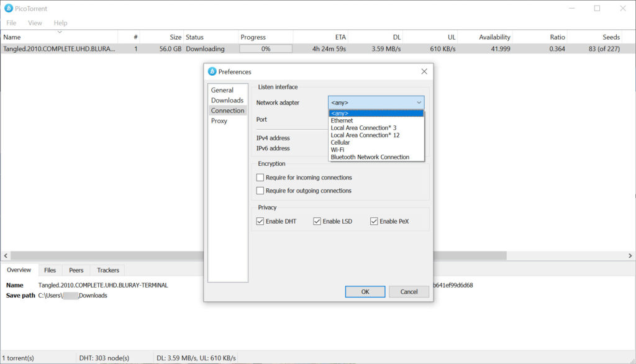The image size is (636, 364).
Task: Click the left arrow of the horizontal scrollbar
Action: tap(6, 256)
